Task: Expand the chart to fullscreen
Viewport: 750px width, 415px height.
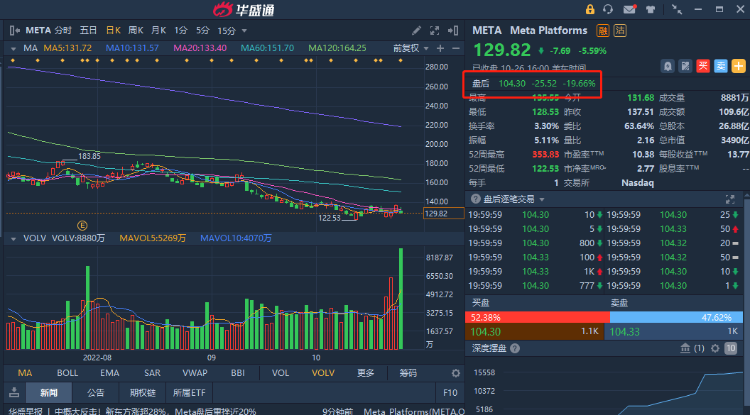Action: [434, 31]
